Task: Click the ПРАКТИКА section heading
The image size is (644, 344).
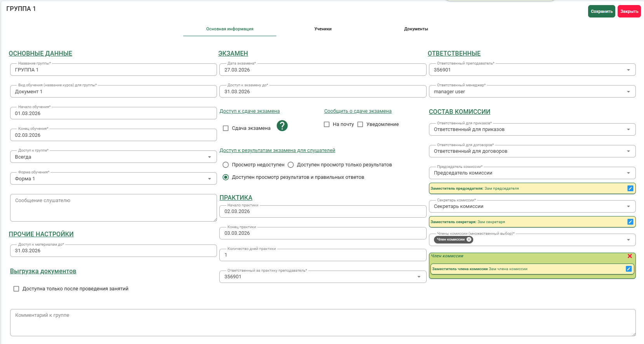Action: tap(236, 198)
